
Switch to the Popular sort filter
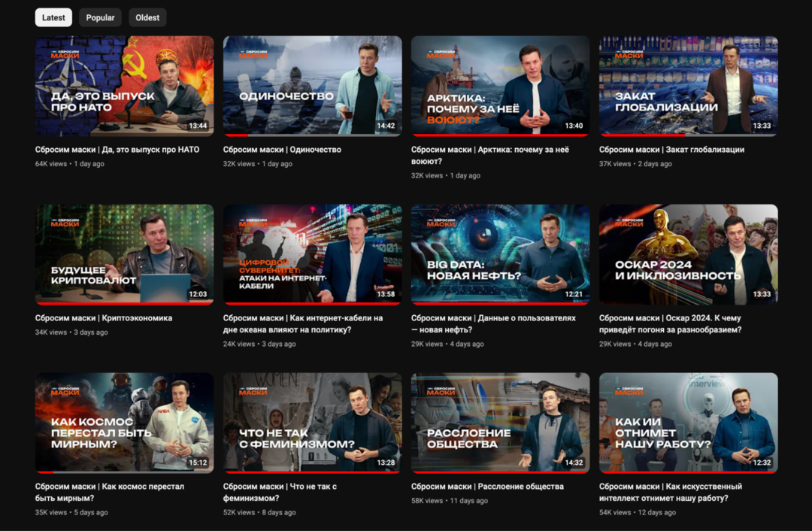(100, 18)
